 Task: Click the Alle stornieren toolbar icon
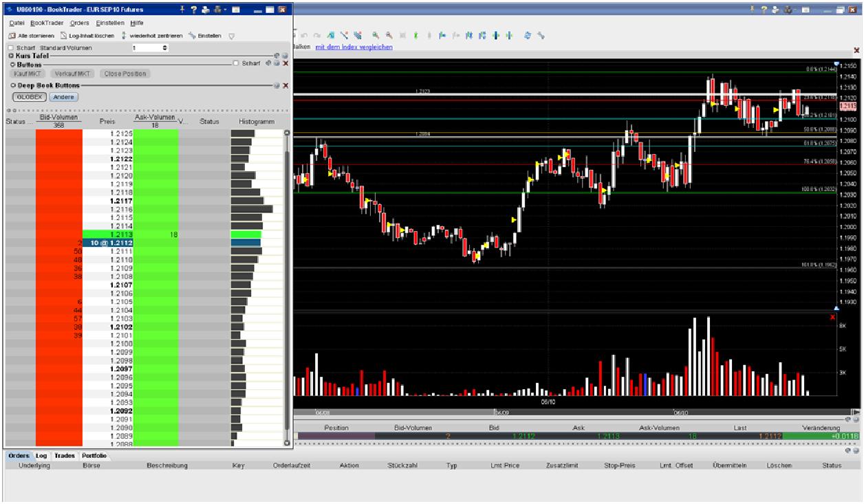(12, 35)
